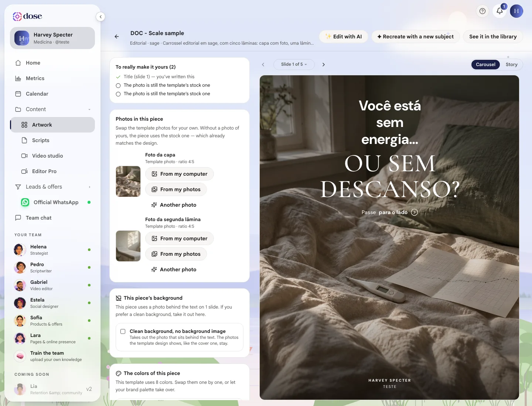Select first 'photo is still the template's stock' radio
The height and width of the screenshot is (406, 532).
pyautogui.click(x=118, y=86)
